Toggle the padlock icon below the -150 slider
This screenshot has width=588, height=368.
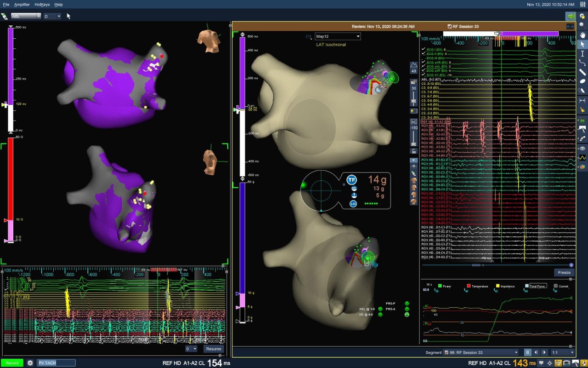tap(413, 151)
